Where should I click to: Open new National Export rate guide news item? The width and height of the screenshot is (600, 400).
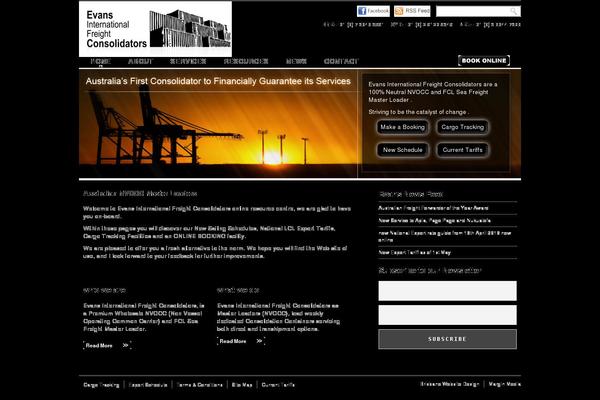pos(445,236)
